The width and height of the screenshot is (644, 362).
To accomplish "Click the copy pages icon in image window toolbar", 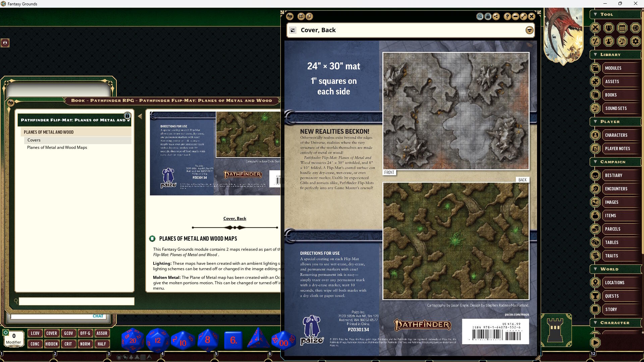I will pos(309,16).
